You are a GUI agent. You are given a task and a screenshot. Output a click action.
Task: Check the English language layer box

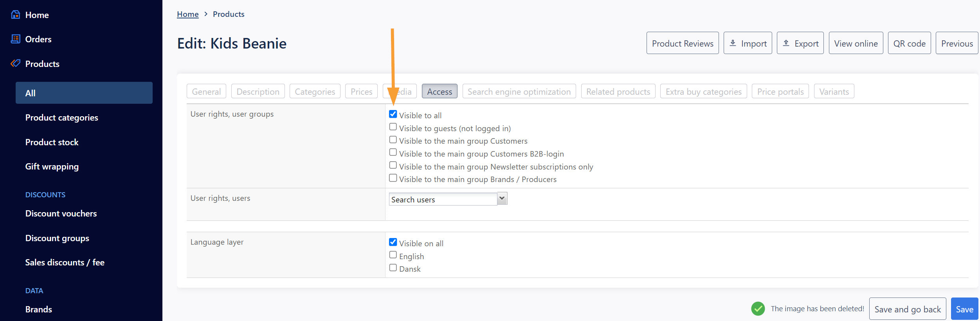393,255
